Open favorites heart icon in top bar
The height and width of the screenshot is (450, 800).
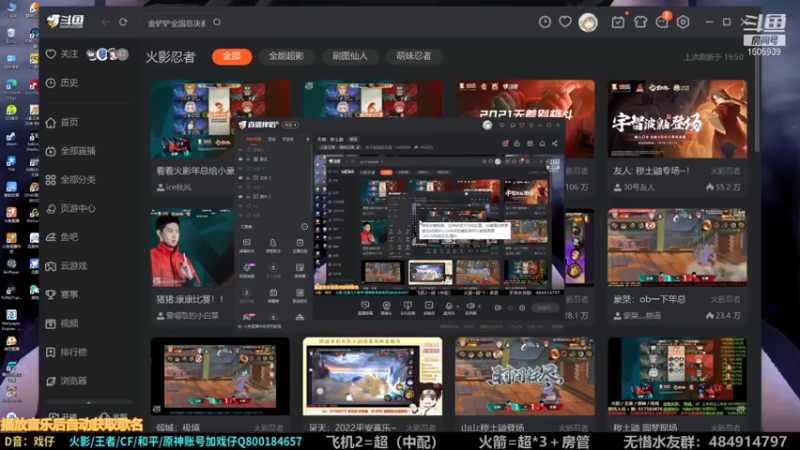coord(565,22)
